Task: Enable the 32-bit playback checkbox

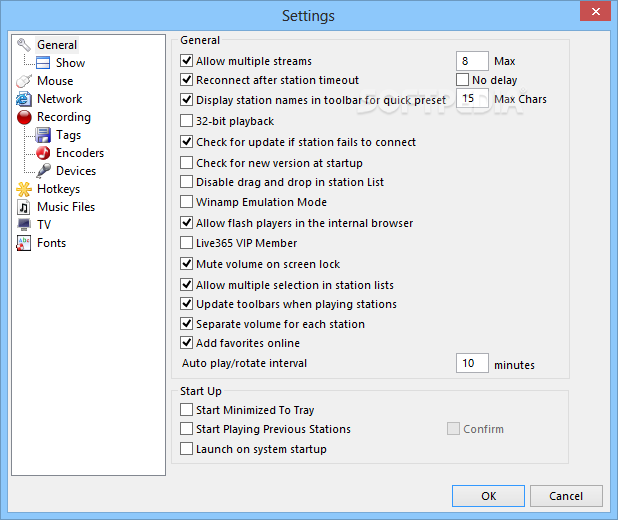Action: pos(187,121)
